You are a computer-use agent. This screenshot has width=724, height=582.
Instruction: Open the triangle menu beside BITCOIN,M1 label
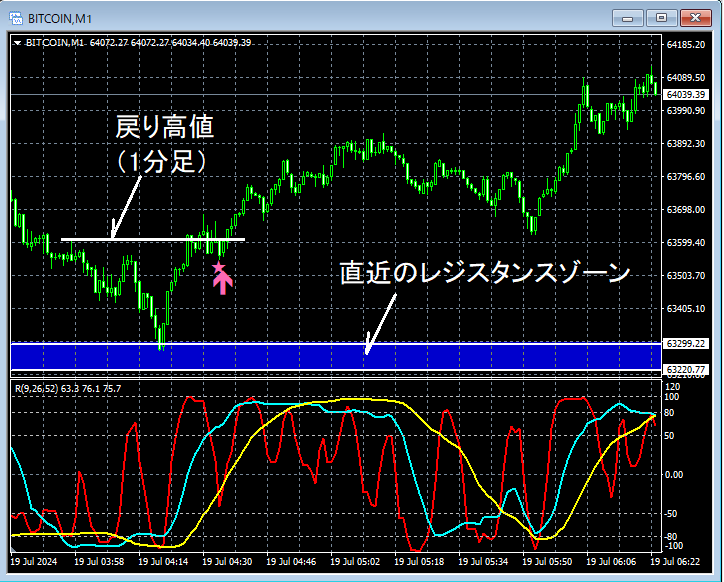(x=18, y=43)
